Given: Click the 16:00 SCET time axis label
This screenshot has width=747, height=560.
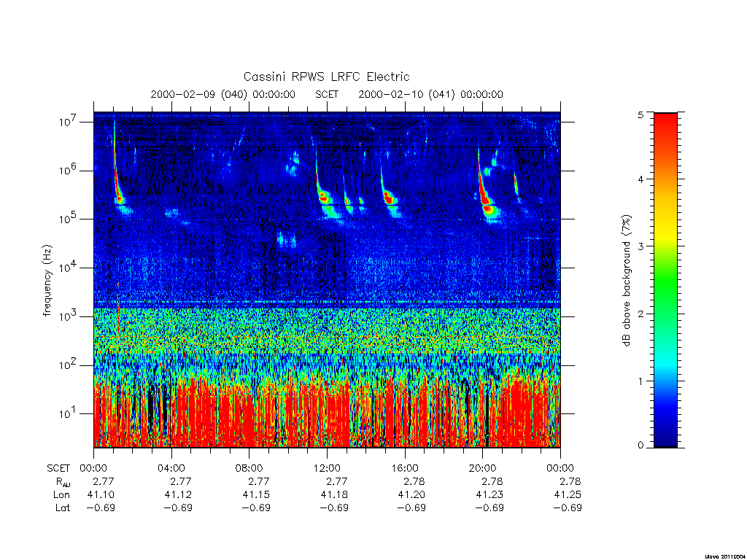Looking at the screenshot, I should click(x=404, y=468).
